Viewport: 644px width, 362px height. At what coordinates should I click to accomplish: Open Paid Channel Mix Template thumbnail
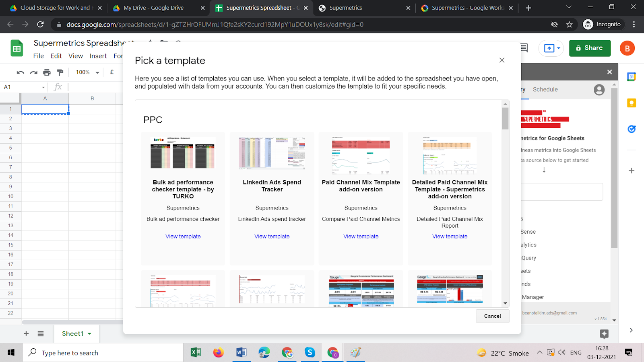(361, 155)
